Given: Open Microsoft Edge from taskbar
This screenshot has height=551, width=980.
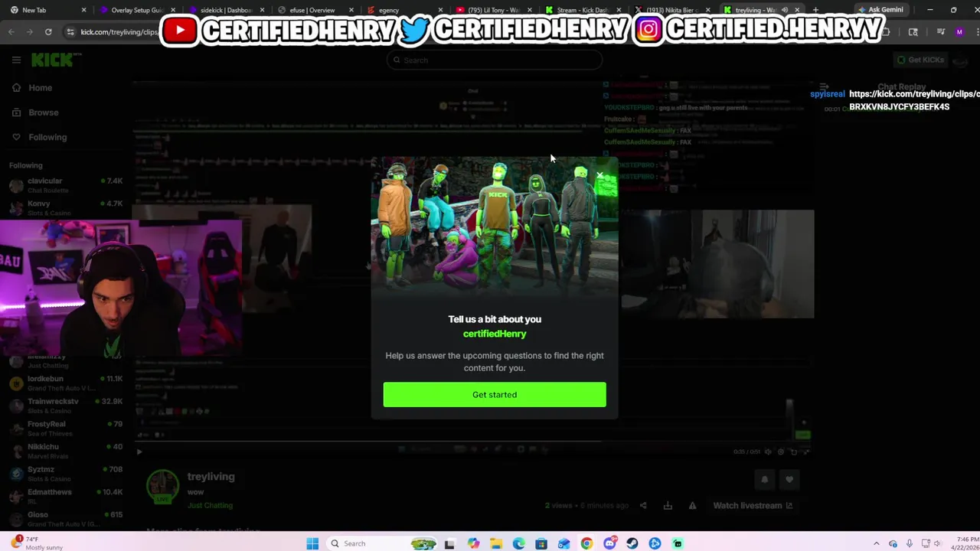Looking at the screenshot, I should click(x=519, y=543).
